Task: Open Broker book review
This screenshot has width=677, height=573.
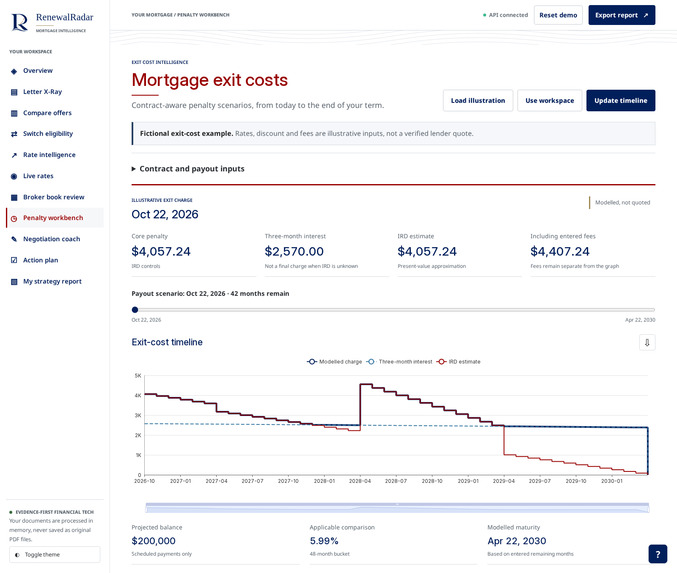Action: point(55,197)
